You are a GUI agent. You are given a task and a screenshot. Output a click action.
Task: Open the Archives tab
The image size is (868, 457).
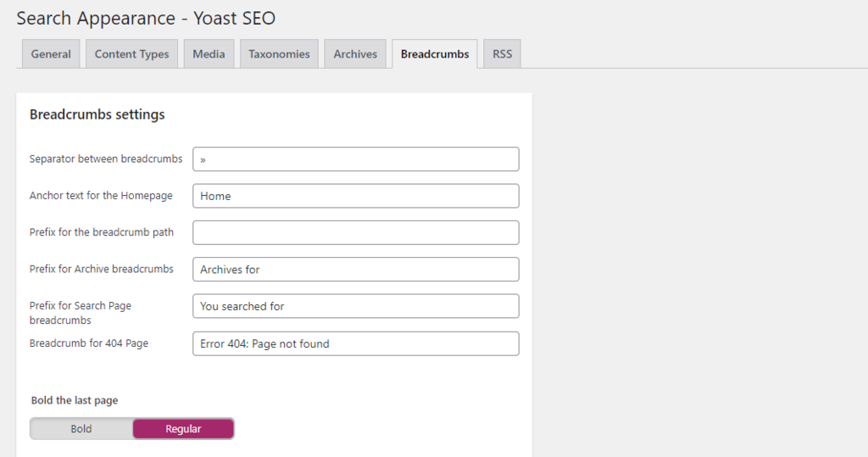pos(355,54)
